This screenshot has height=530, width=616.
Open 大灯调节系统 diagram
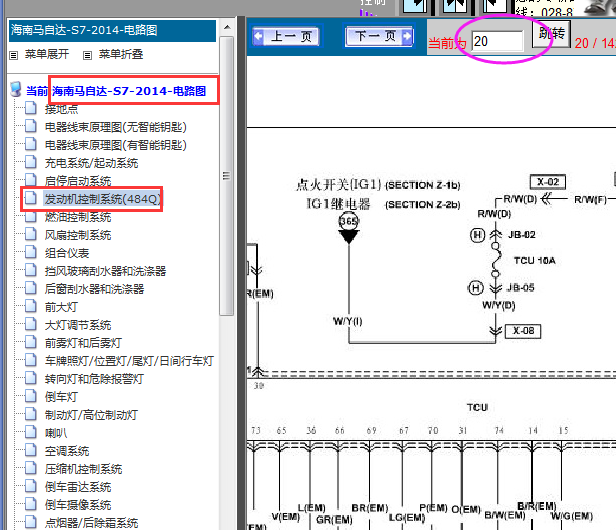click(x=78, y=325)
